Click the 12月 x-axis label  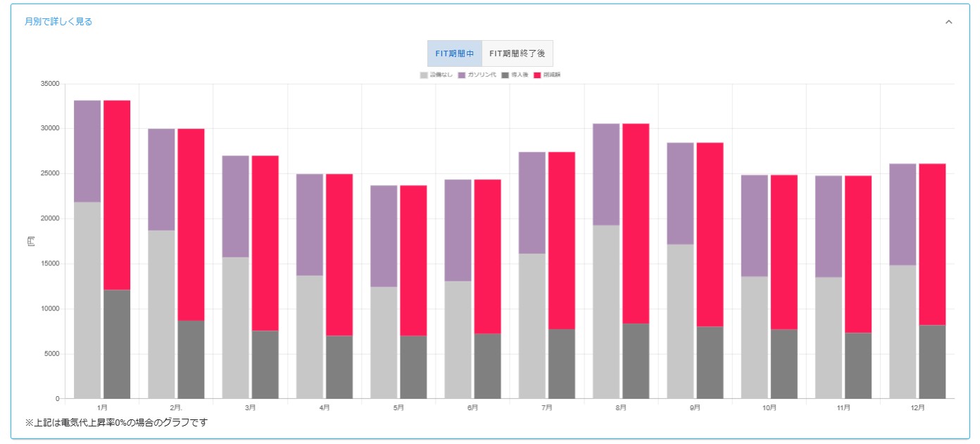click(x=917, y=407)
